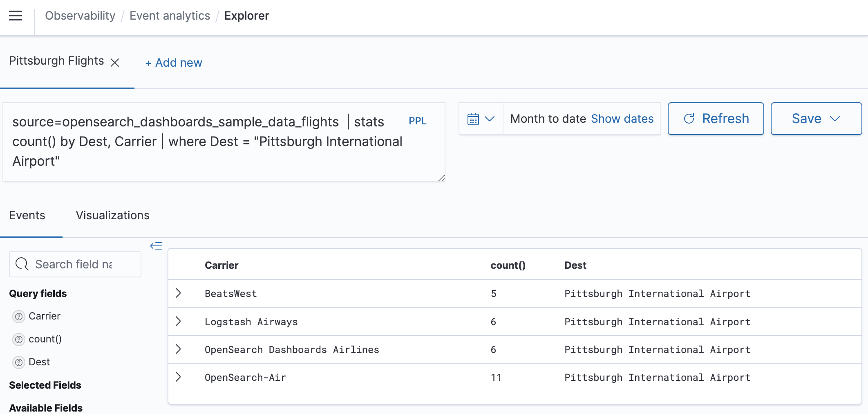Click question mark icon beside Dest field
868x414 pixels.
point(18,362)
